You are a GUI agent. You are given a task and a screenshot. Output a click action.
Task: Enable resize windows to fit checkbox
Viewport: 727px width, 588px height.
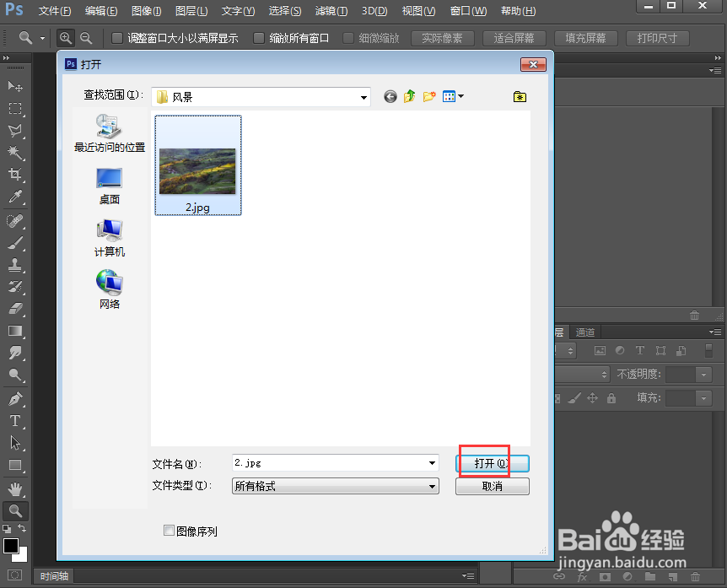point(117,38)
